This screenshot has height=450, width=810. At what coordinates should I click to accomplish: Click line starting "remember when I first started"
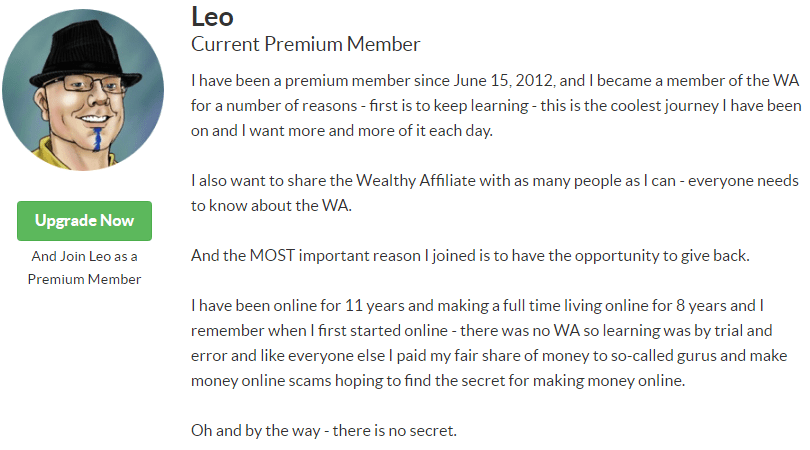click(481, 331)
